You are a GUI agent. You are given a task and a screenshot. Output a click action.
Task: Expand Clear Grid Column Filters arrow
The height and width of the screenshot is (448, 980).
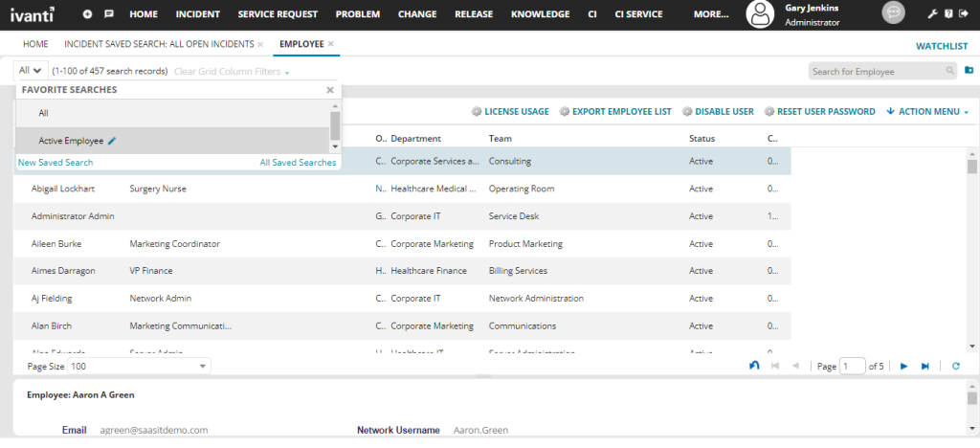pos(287,73)
